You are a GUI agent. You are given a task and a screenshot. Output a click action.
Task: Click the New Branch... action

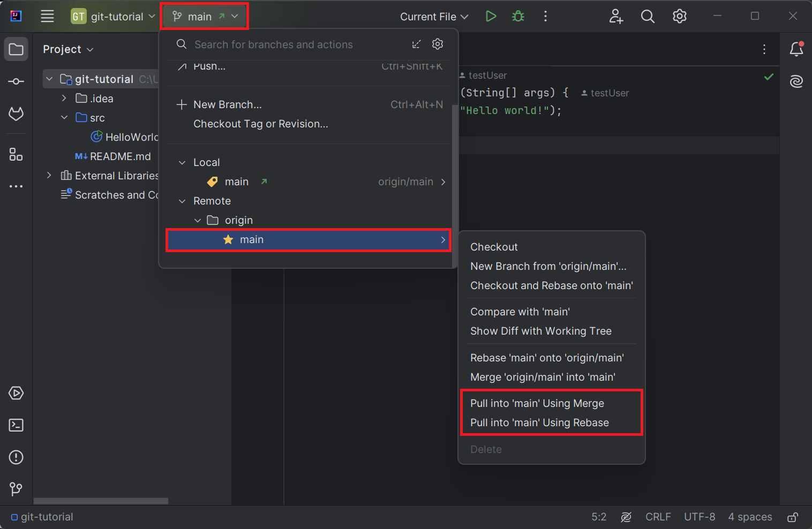point(227,104)
